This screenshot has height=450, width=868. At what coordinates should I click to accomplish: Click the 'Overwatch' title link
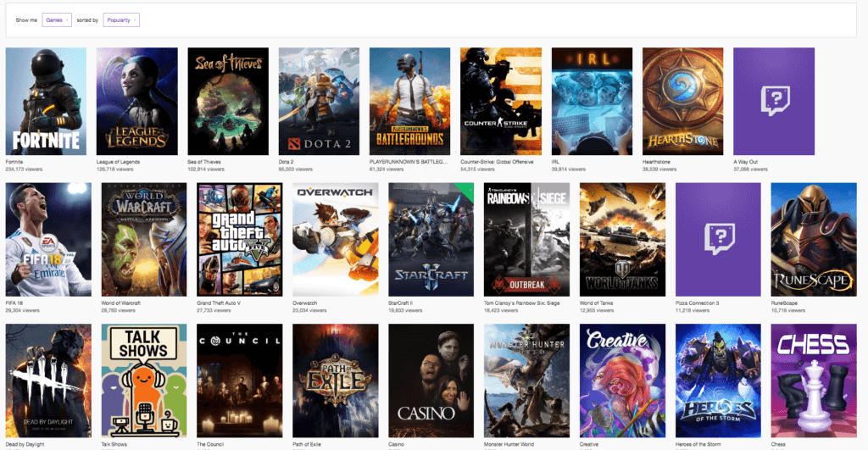[305, 303]
